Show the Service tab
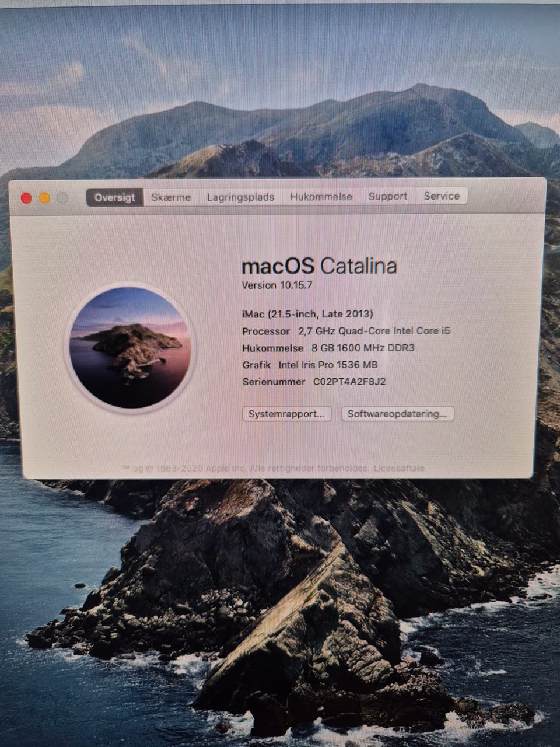This screenshot has width=560, height=747. click(x=442, y=196)
